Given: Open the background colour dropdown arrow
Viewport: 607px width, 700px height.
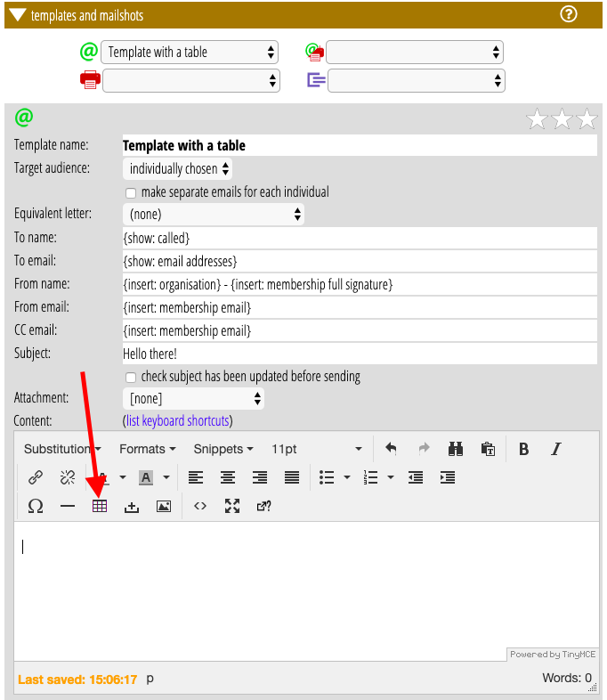Looking at the screenshot, I should [166, 477].
